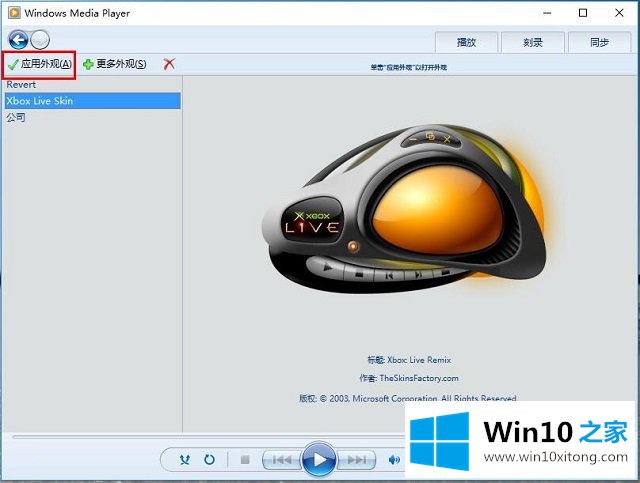
Task: Start playback with the play button
Action: click(319, 460)
